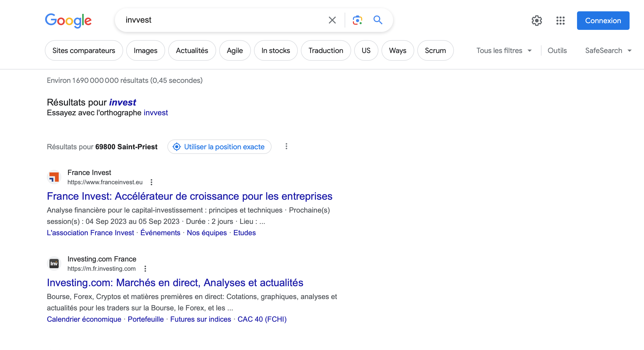Screen dimensions: 644x350
Task: Select the In stocks filter chip
Action: coord(276,50)
